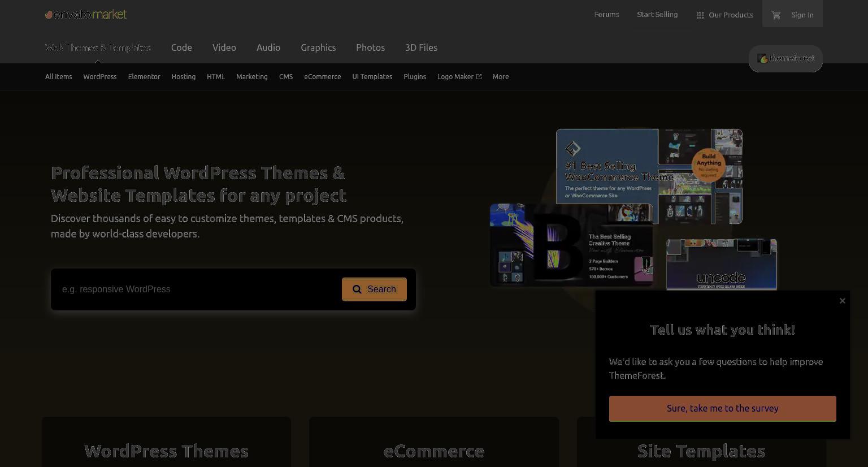The height and width of the screenshot is (467, 868).
Task: Open the Forums link
Action: click(606, 15)
